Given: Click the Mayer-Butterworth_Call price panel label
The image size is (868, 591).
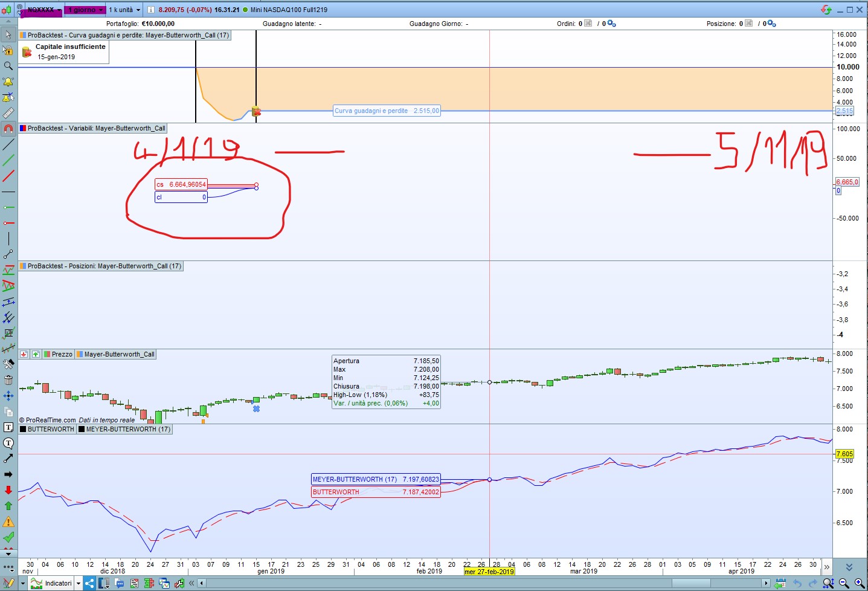Looking at the screenshot, I should 115,354.
